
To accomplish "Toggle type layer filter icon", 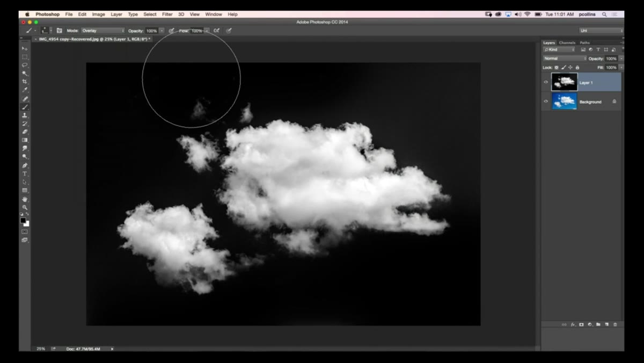I will [x=598, y=49].
